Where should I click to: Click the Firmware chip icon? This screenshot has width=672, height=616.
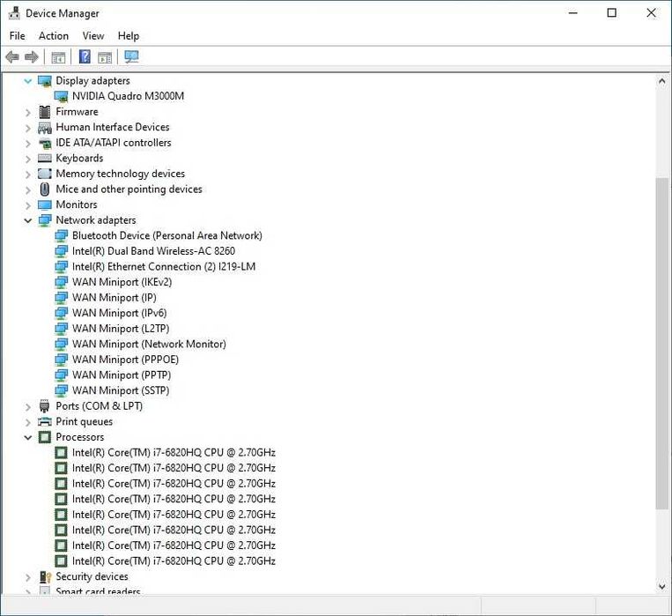(45, 112)
